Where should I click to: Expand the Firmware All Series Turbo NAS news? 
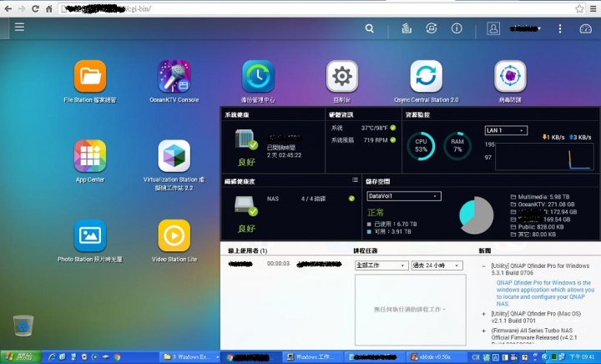coord(483,331)
